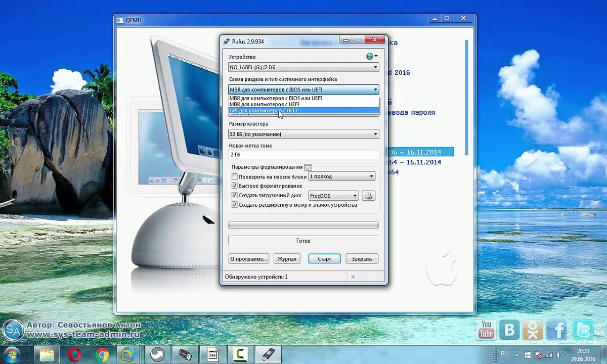Open the document page icon in the taskbar
Viewport: 607px width, 364px height.
[212, 354]
